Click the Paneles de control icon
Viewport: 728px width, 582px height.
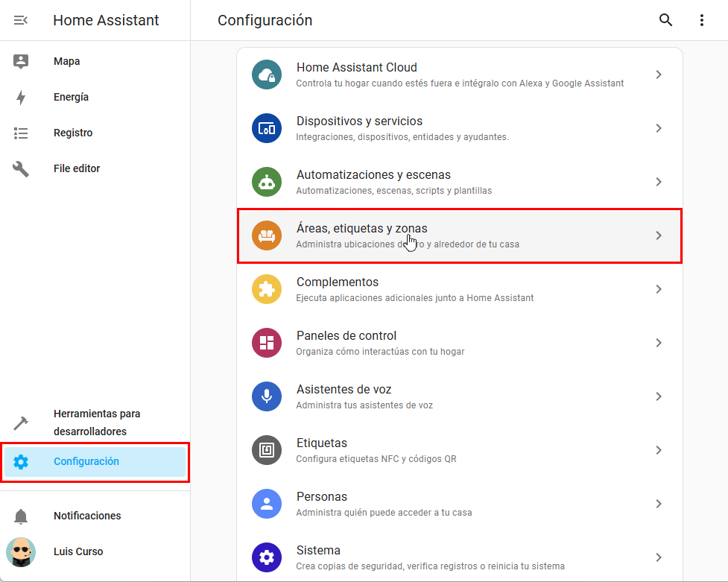coord(266,343)
